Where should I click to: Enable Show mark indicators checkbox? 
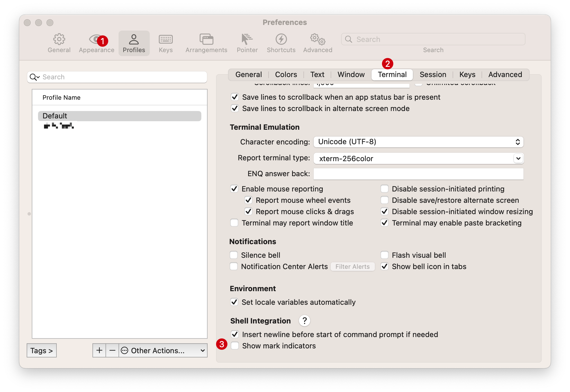tap(235, 346)
